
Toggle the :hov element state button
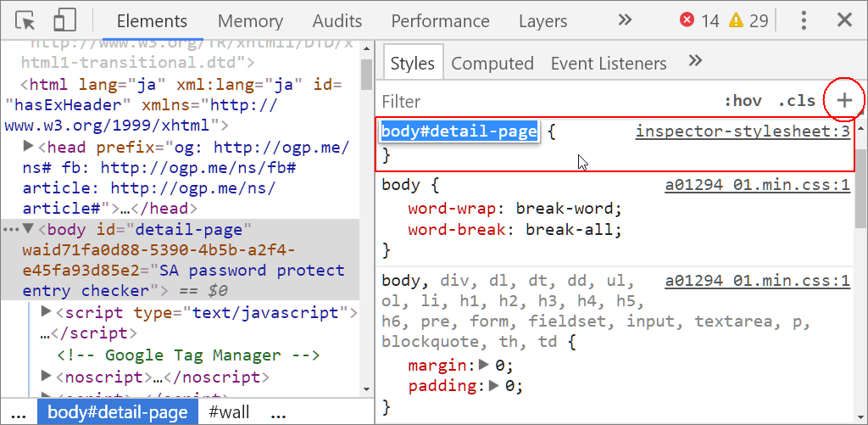743,102
